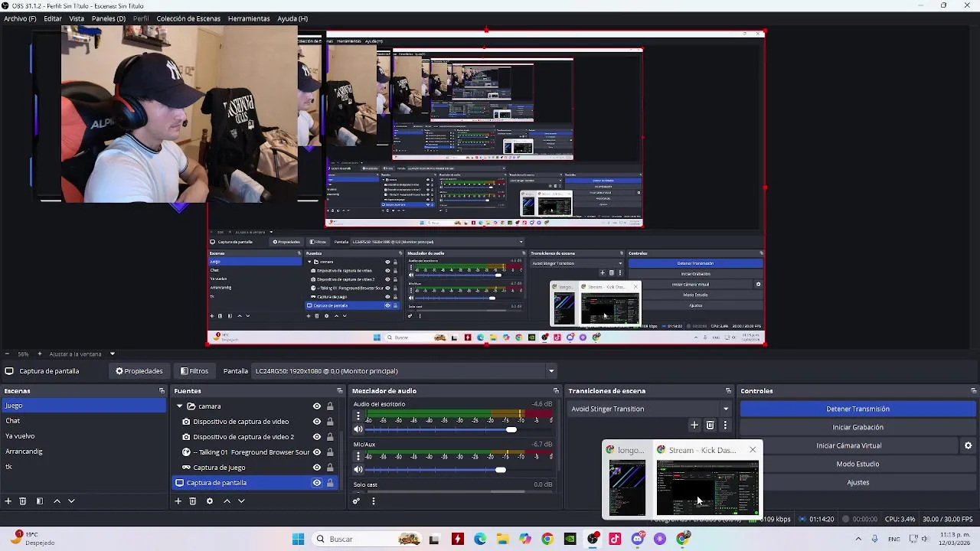Toggle lock on Captura de pantalla

330,483
